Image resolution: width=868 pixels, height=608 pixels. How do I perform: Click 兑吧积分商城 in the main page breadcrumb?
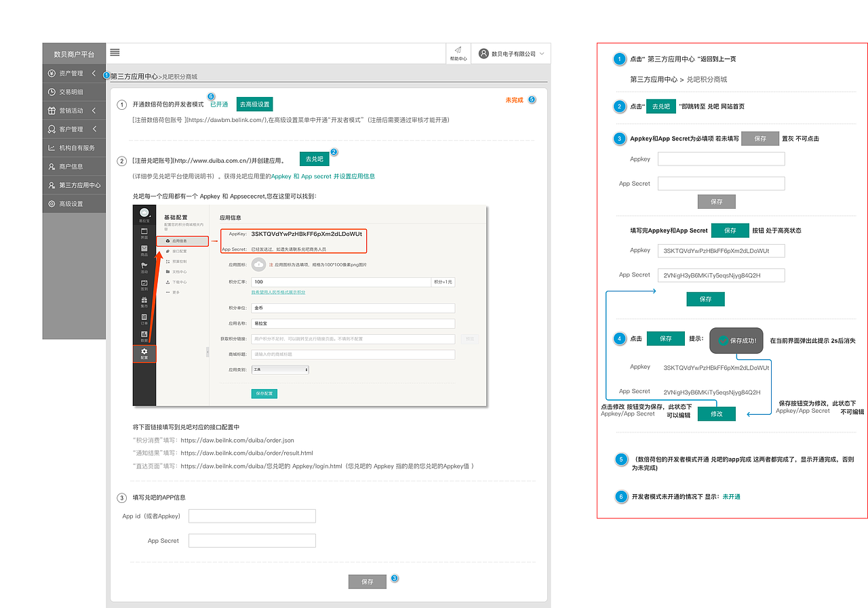(180, 77)
